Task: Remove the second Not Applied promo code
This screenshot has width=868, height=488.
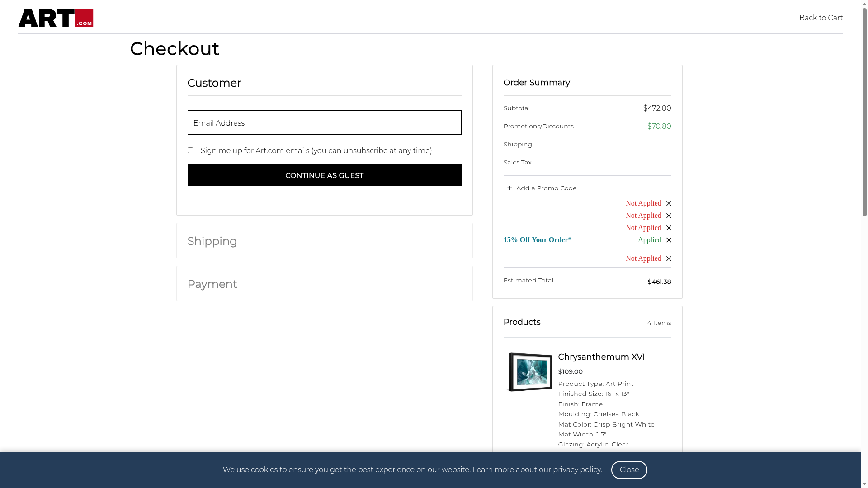Action: [x=669, y=216]
